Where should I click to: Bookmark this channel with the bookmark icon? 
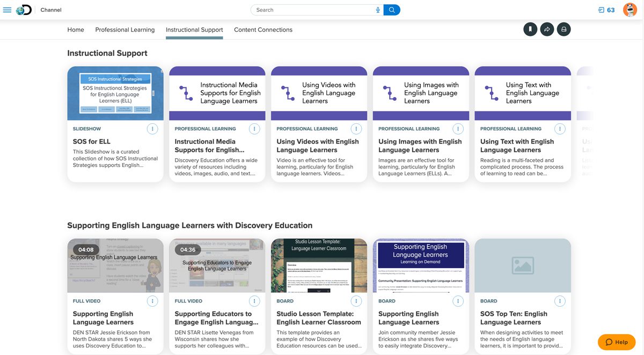pos(530,29)
